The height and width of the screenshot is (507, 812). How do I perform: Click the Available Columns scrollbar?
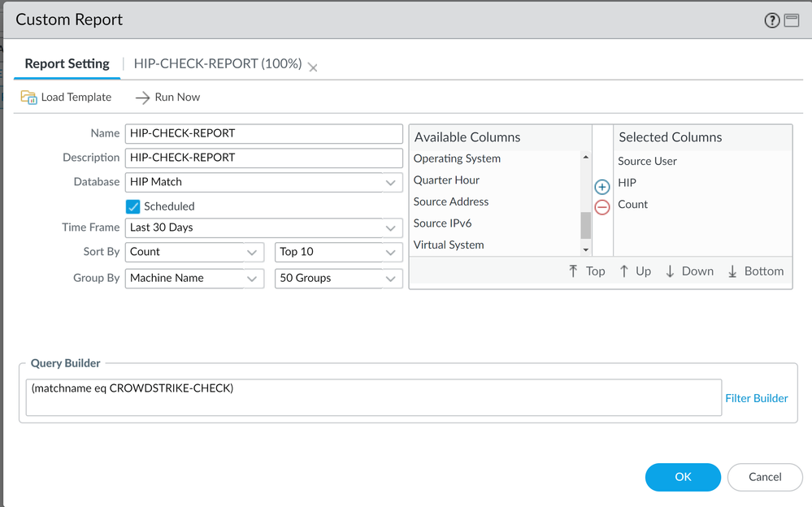[x=585, y=224]
